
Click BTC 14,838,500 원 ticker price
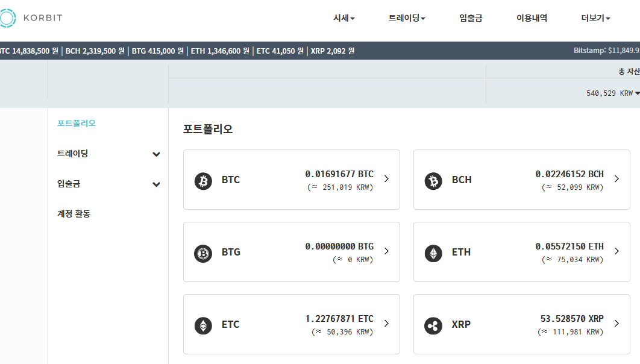(30, 51)
